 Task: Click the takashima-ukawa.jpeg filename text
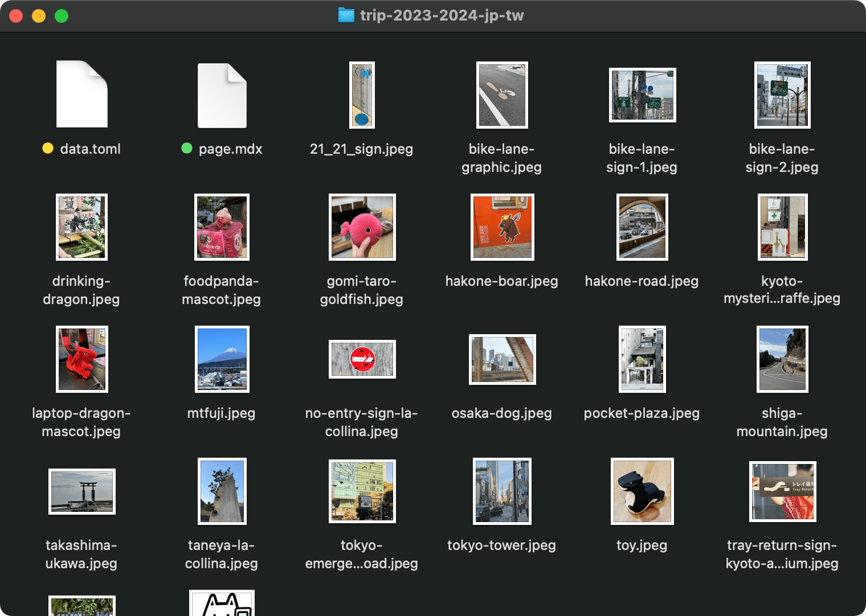point(81,555)
